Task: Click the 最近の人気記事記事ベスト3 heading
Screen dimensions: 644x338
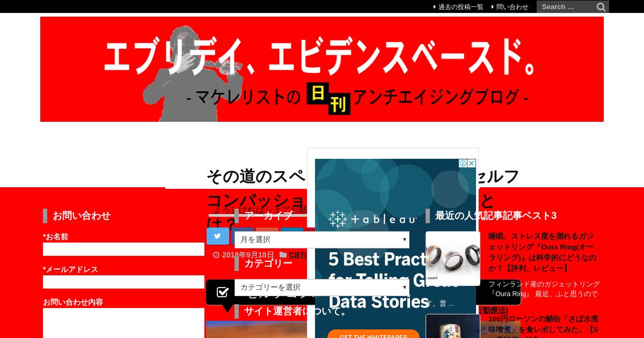Action: point(496,216)
